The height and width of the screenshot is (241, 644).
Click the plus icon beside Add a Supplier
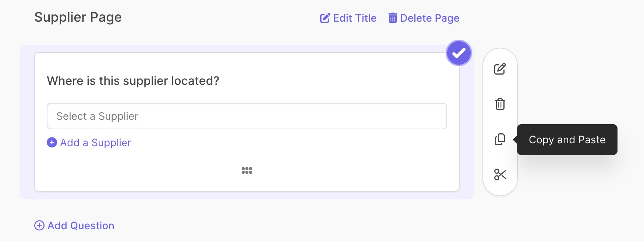(52, 143)
